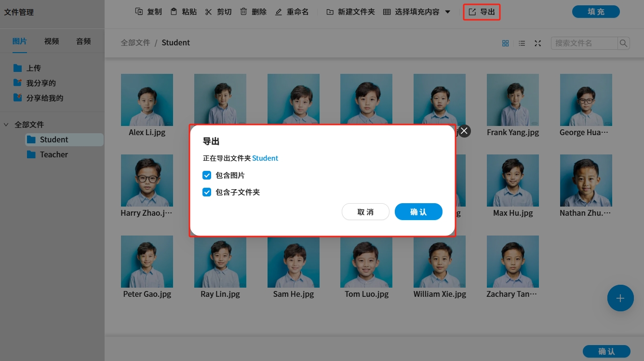Select the Max Hu.jpg thumbnail
Image resolution: width=644 pixels, height=361 pixels.
pos(513,180)
